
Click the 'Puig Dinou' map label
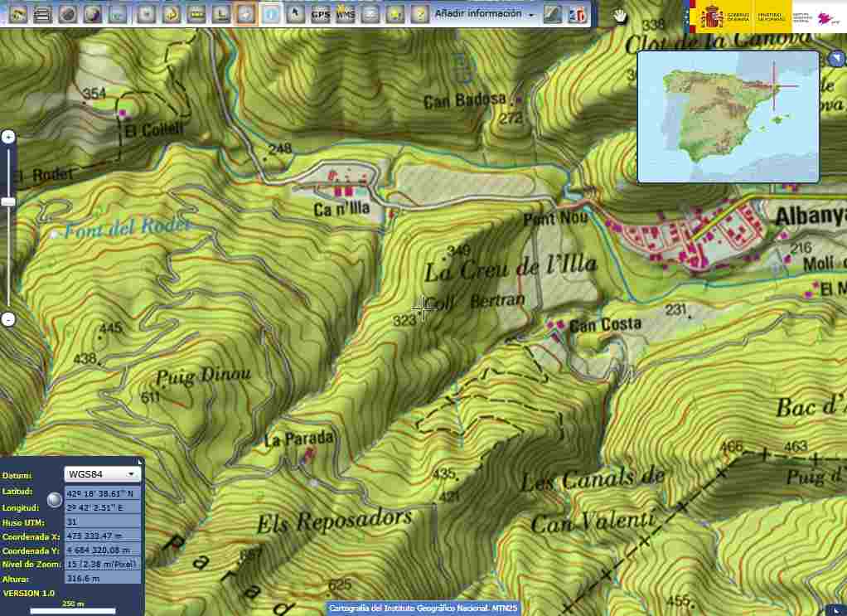coord(204,376)
